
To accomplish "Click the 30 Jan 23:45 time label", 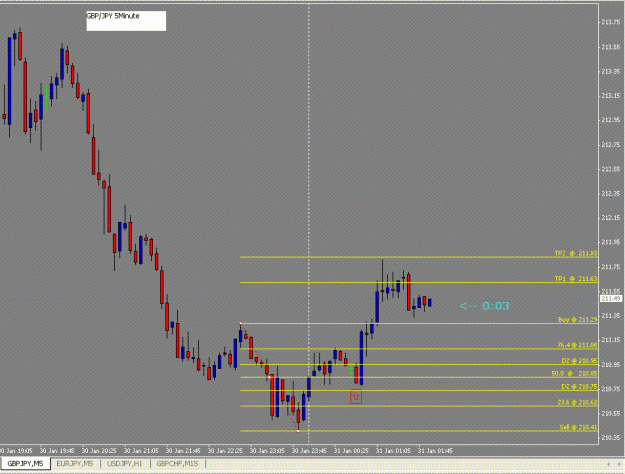I will pyautogui.click(x=309, y=450).
